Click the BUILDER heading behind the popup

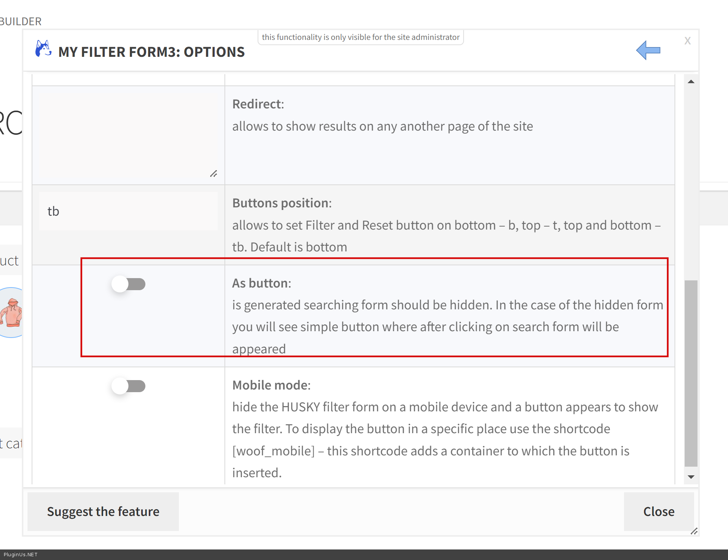point(21,21)
